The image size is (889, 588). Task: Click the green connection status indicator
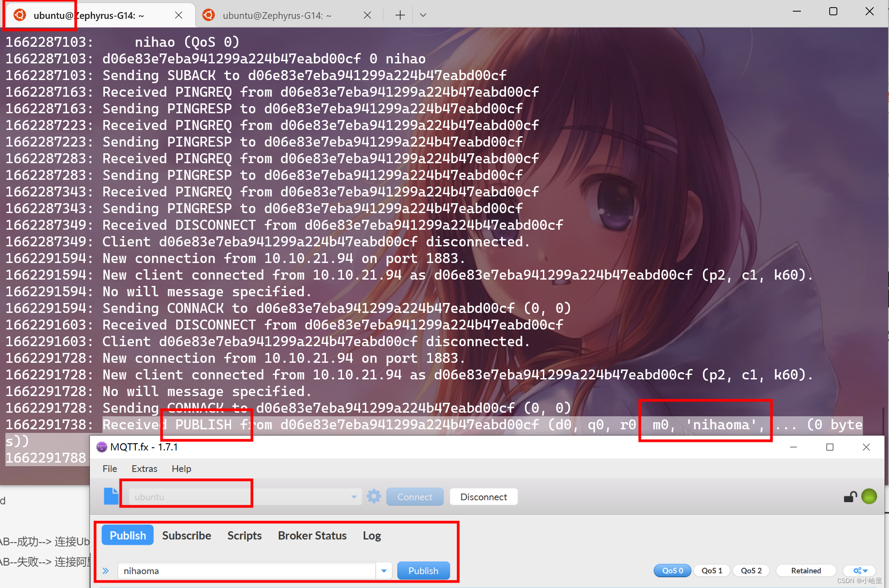click(869, 496)
